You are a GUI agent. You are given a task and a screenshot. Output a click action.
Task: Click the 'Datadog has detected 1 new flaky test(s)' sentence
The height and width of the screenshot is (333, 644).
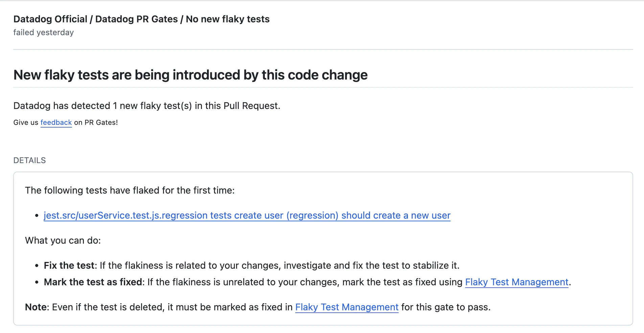(147, 106)
